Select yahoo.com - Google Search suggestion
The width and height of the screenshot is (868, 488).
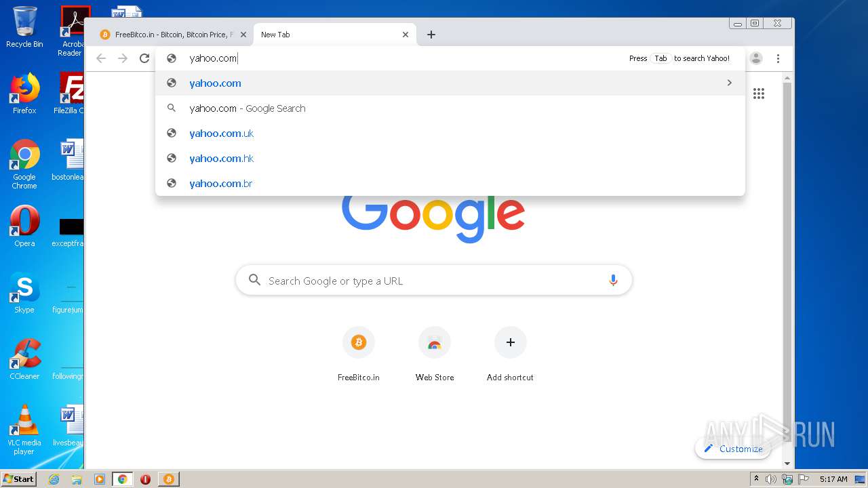[x=450, y=108]
